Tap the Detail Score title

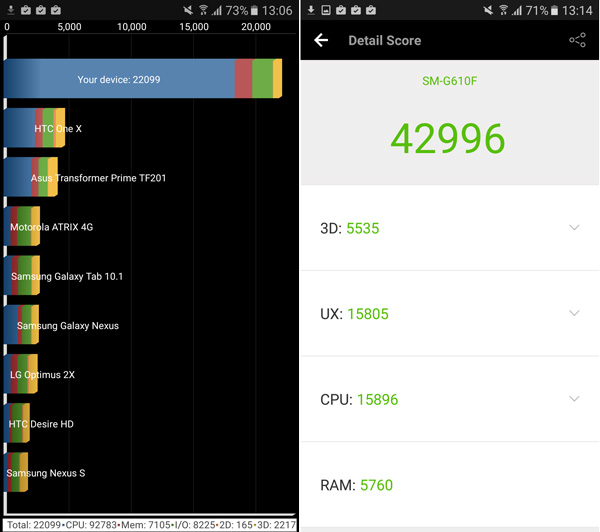[385, 40]
